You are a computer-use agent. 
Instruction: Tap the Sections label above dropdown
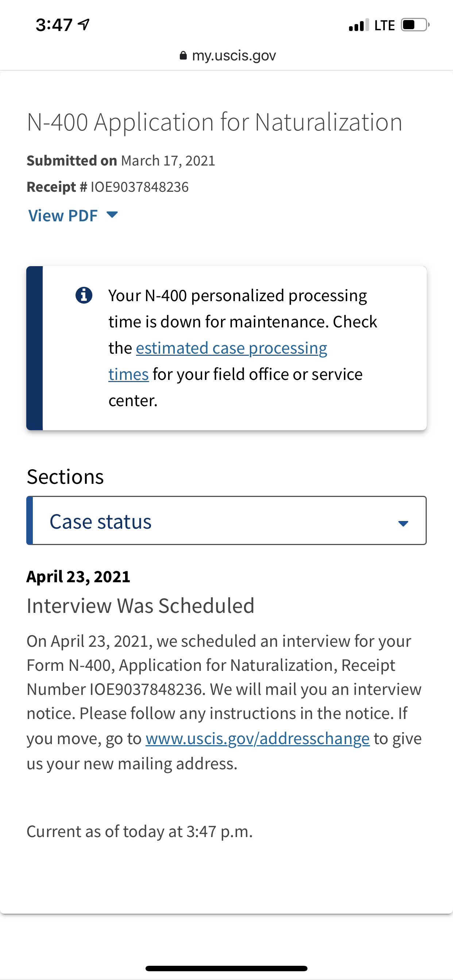[x=65, y=477]
